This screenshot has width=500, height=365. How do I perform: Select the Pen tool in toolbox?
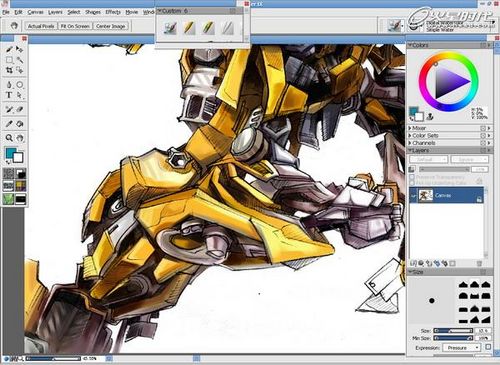point(9,85)
